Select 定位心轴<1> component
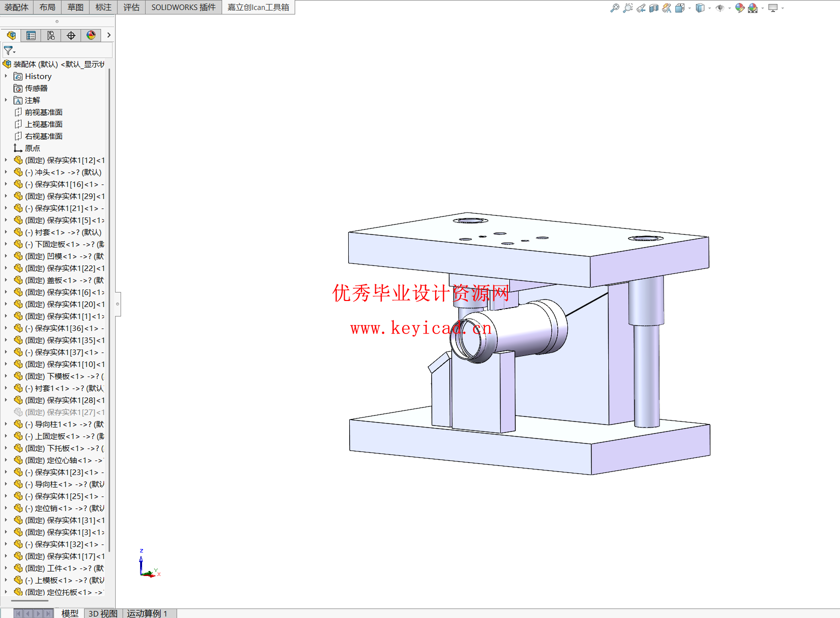The width and height of the screenshot is (840, 618). (60, 460)
